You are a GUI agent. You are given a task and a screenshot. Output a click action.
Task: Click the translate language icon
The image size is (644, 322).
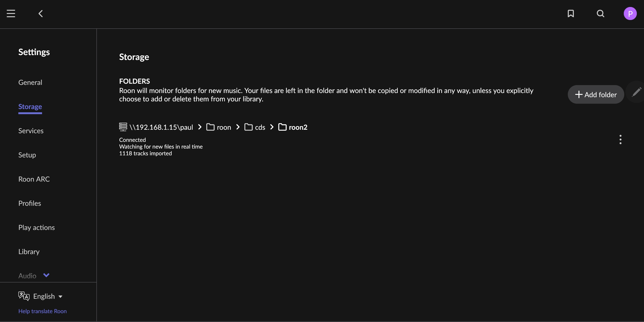[x=24, y=296]
